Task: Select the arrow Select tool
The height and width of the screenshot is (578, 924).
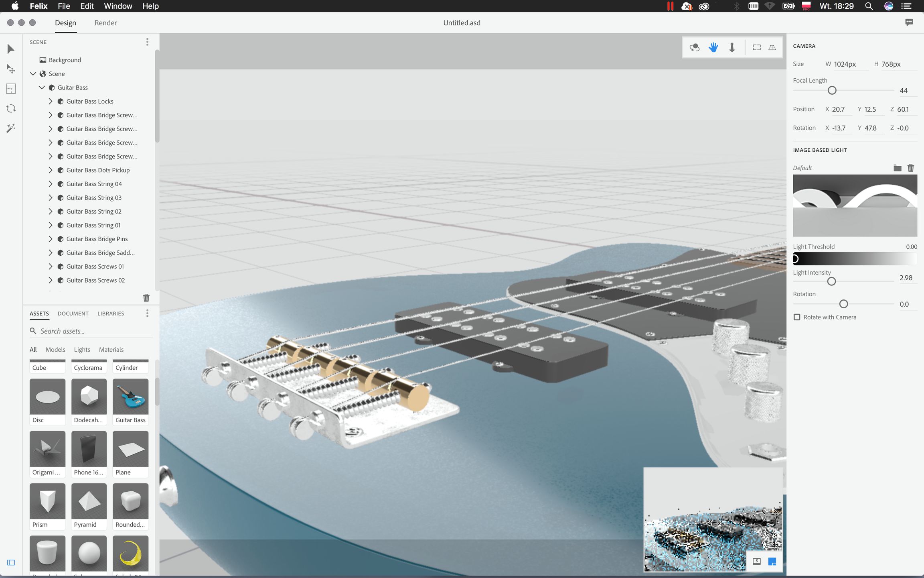Action: pyautogui.click(x=11, y=49)
